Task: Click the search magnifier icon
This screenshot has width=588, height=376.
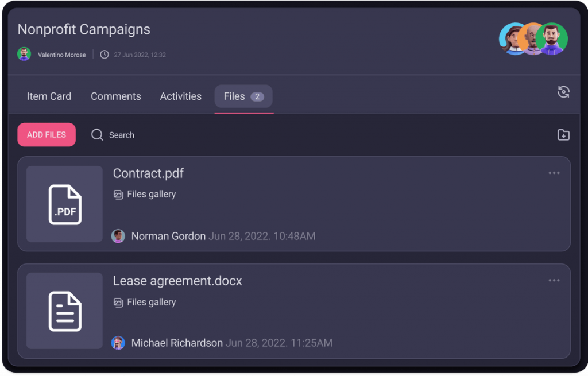Action: (97, 134)
